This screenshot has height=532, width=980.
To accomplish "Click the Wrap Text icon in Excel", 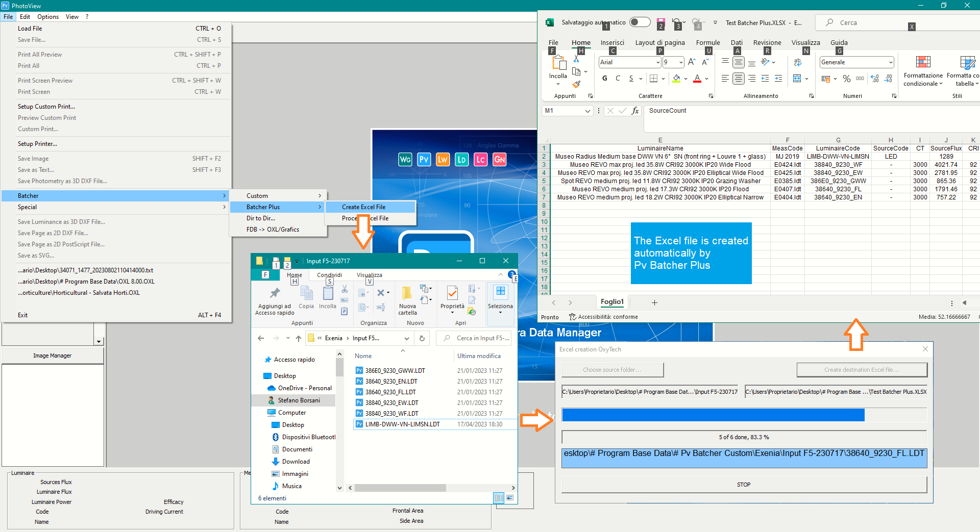I will pyautogui.click(x=798, y=62).
